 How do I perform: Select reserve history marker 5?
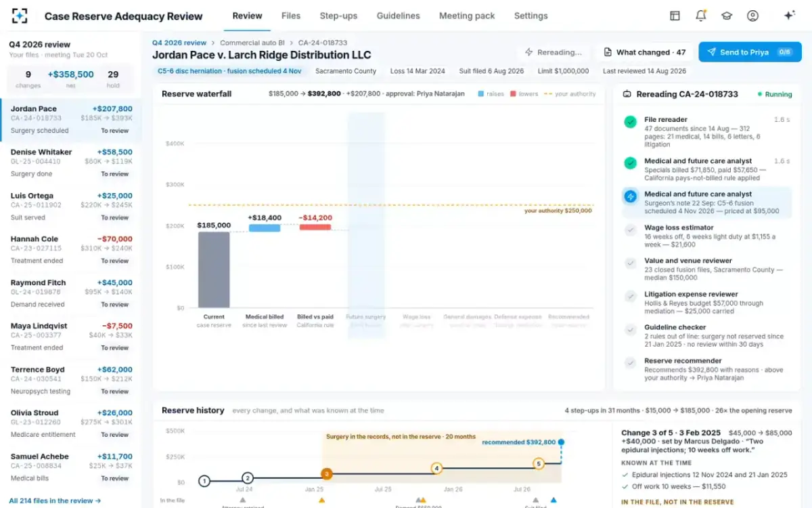539,464
